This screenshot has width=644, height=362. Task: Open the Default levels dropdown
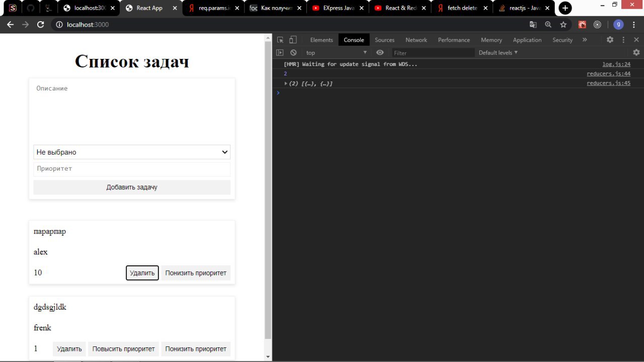pyautogui.click(x=498, y=52)
